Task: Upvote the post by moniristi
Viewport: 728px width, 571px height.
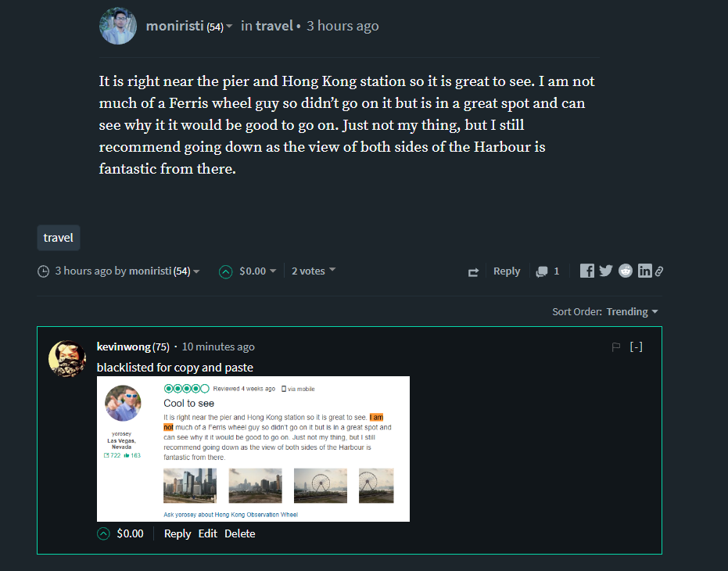Action: (226, 271)
